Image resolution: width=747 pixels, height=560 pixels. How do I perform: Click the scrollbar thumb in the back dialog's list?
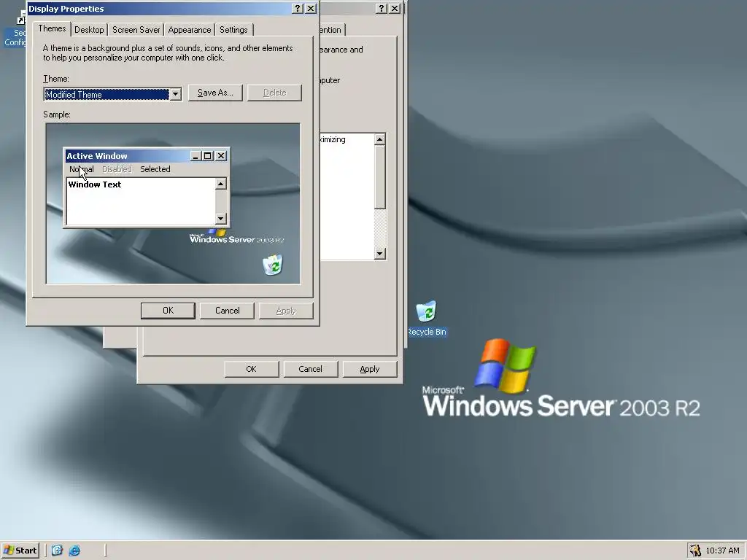(x=379, y=177)
